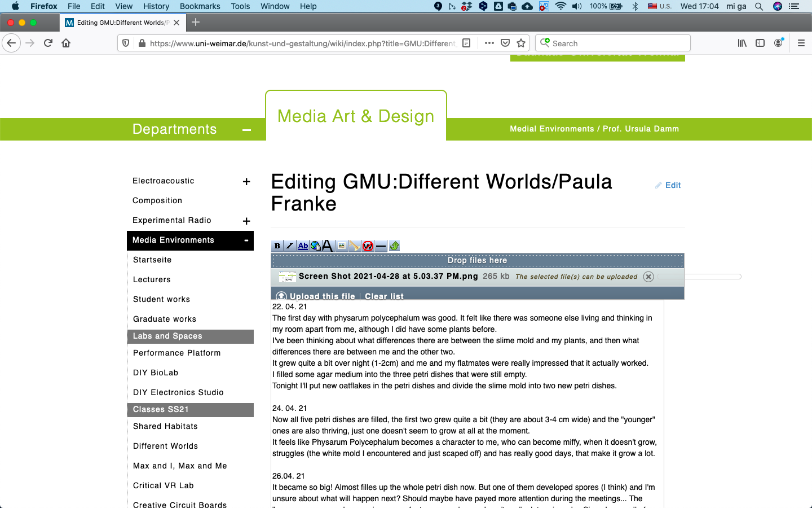Toggle reader view in address bar

(466, 43)
